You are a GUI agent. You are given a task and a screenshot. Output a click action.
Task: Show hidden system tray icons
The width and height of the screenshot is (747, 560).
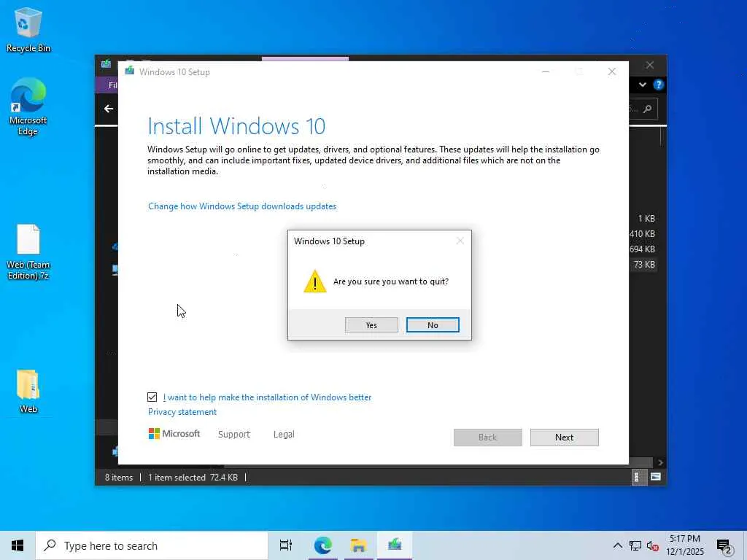pyautogui.click(x=617, y=545)
